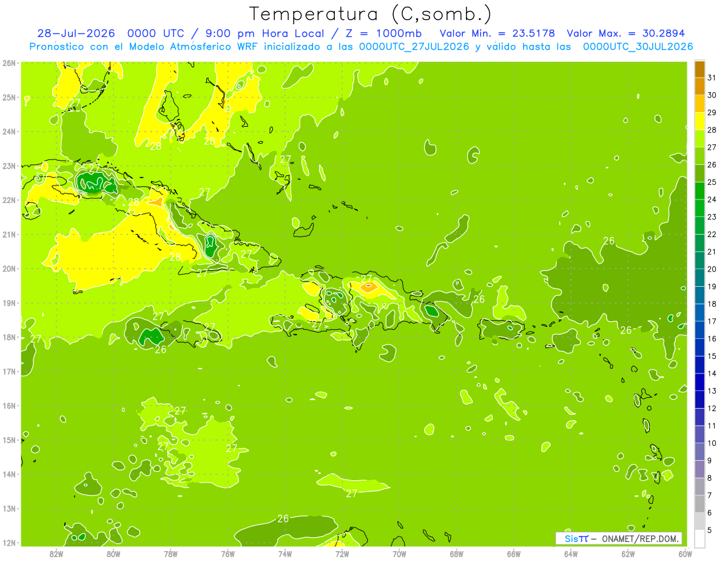This screenshot has height=562, width=728.
Task: Click the 12N latitude axis label
Action: 8,543
